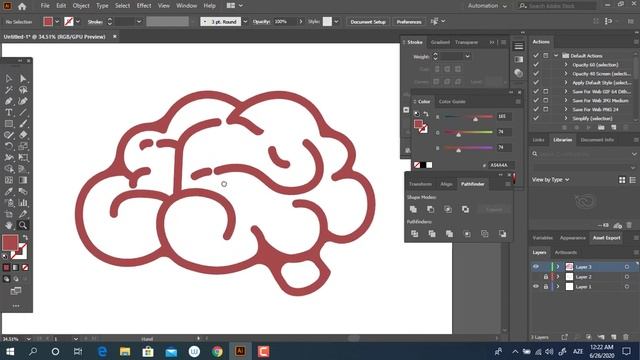The height and width of the screenshot is (360, 640).
Task: Click the Minus Front shape mode icon
Action: tap(431, 209)
